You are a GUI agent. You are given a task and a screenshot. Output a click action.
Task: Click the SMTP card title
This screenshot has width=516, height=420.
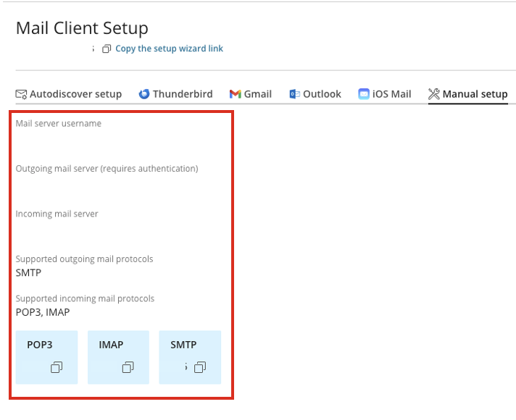coord(183,345)
